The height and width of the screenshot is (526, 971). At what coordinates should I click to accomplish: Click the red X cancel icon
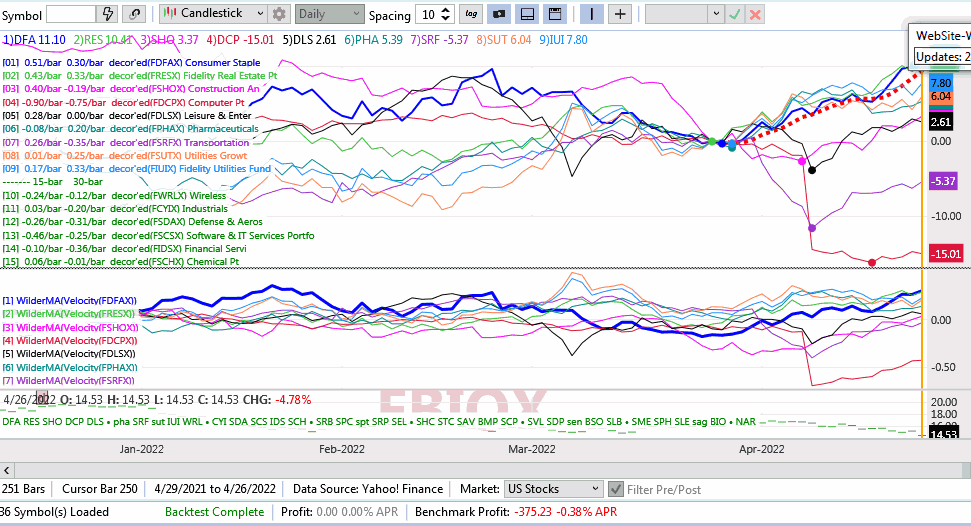pos(755,14)
